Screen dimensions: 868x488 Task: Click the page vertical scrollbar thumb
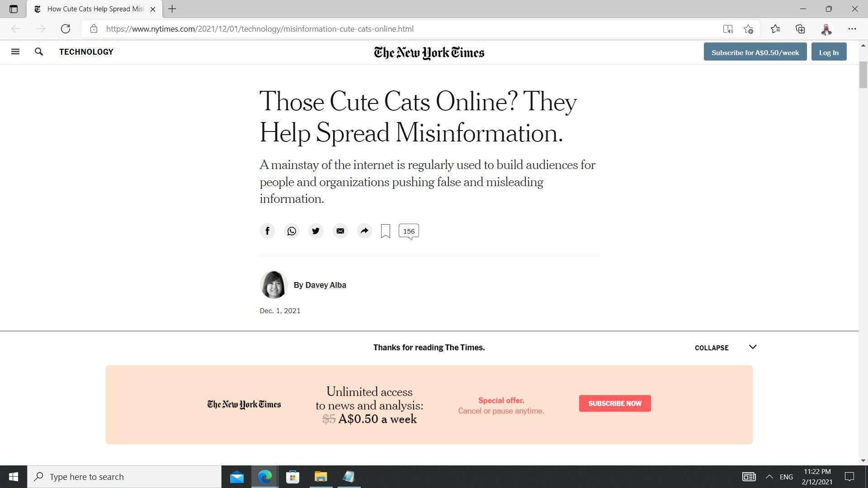tap(863, 75)
